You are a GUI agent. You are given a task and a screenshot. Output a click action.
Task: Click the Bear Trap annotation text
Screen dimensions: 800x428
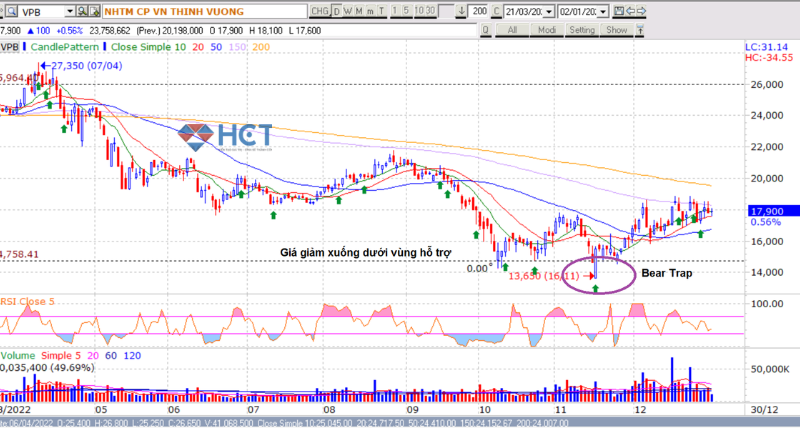pos(666,273)
